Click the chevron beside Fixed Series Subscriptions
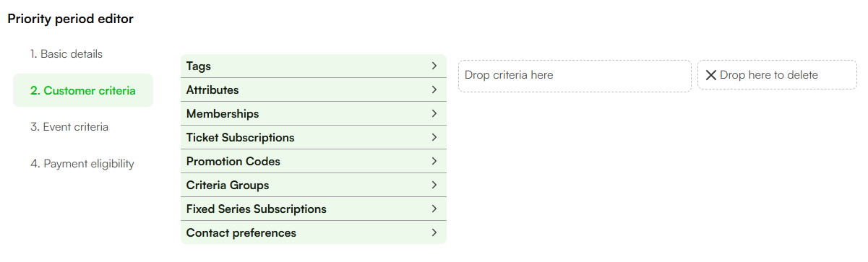 pos(434,209)
